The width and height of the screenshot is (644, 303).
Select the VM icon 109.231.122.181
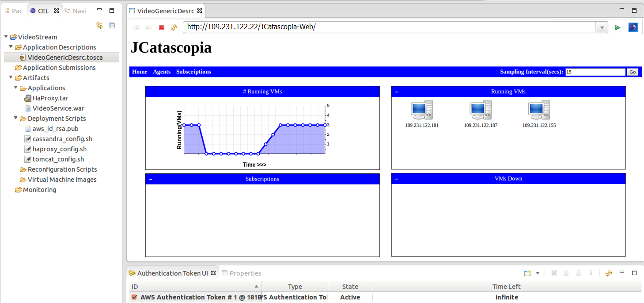point(422,110)
